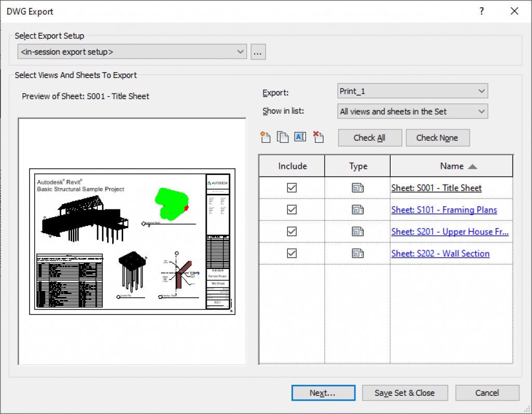The width and height of the screenshot is (532, 414).
Task: Uncheck Include for Sheet S101 Framing Plans
Action: coord(292,210)
